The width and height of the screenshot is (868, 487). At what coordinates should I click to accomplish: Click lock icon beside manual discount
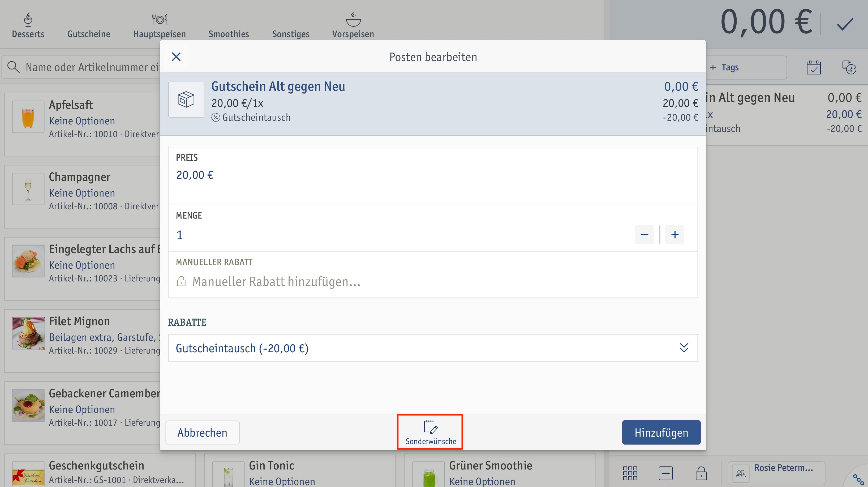pyautogui.click(x=181, y=281)
